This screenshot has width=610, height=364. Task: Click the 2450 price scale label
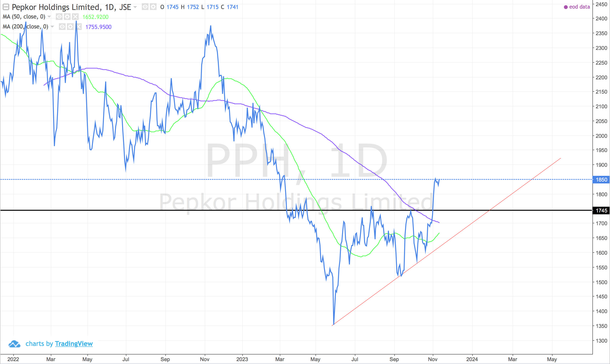pos(601,4)
